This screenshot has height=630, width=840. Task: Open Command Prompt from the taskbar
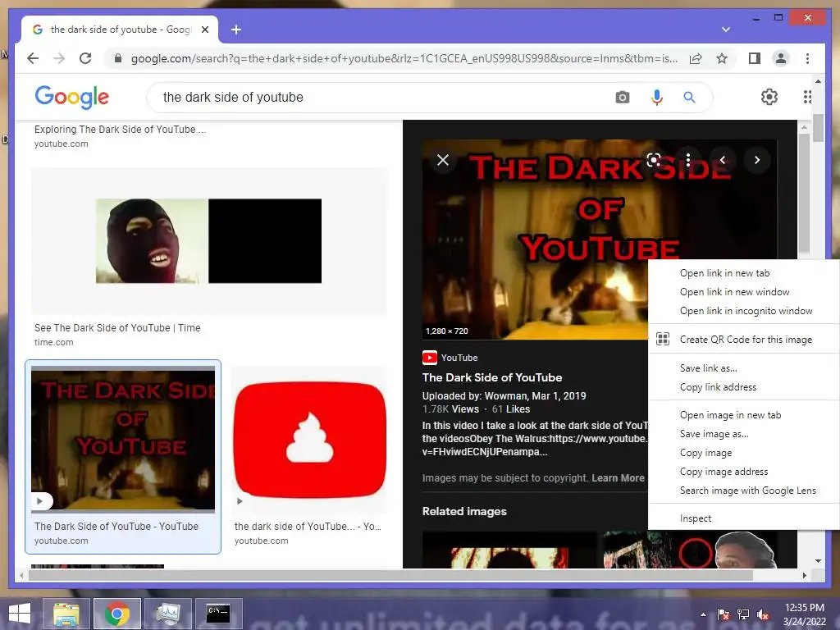pos(218,614)
